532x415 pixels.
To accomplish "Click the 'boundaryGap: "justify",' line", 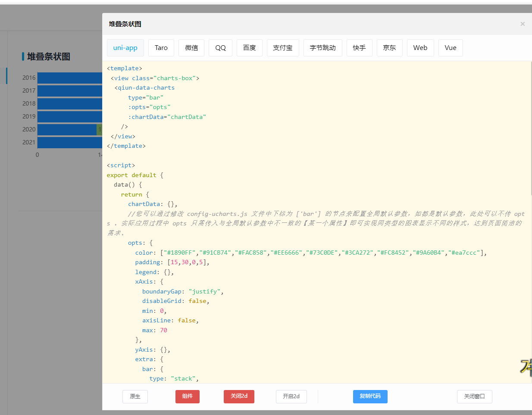I will [183, 291].
